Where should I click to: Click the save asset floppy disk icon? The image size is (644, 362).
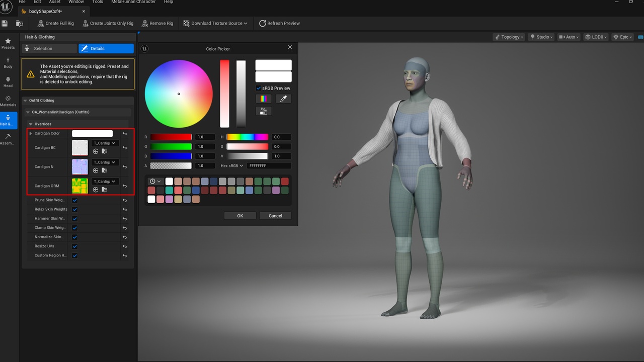5,23
